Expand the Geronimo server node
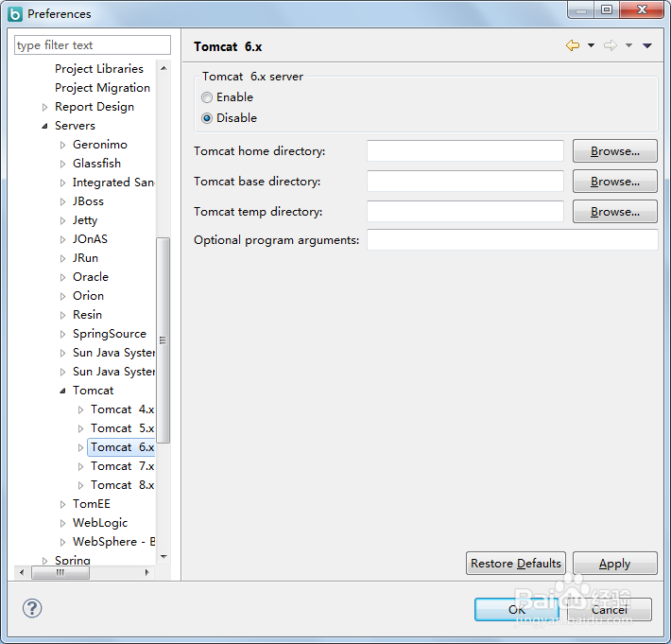Screen dimensions: 671x644 click(x=63, y=145)
